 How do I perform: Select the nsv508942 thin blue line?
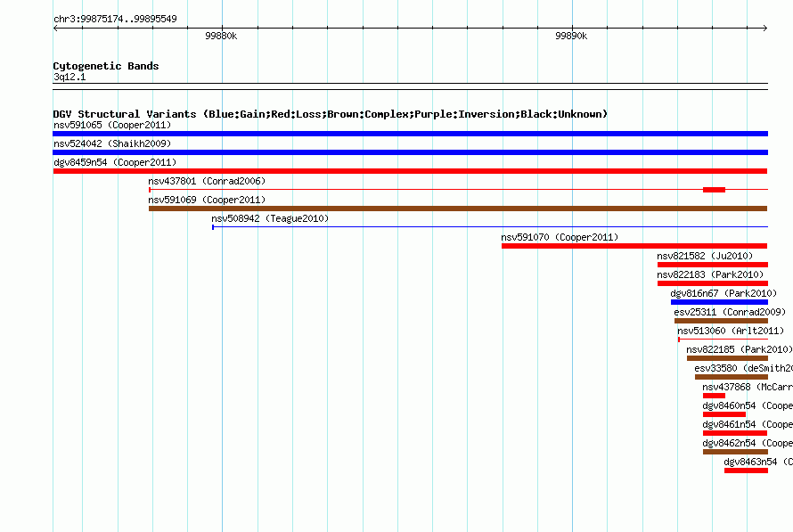pos(490,227)
